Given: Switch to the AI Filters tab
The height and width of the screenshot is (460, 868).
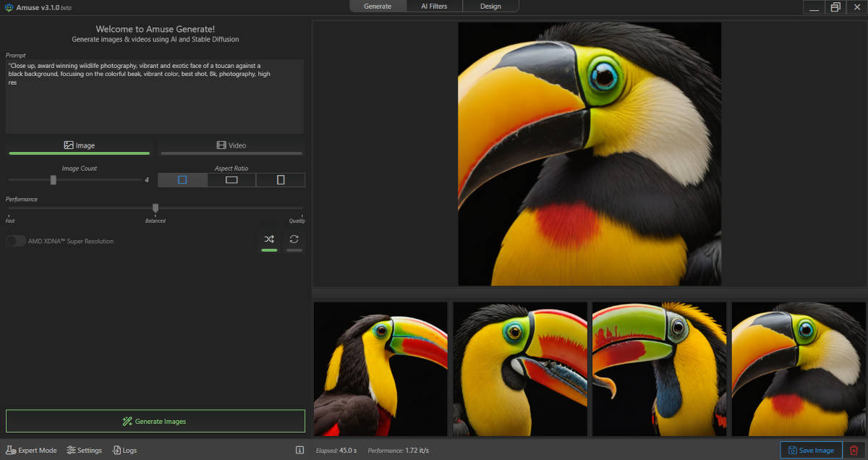Looking at the screenshot, I should pos(434,7).
